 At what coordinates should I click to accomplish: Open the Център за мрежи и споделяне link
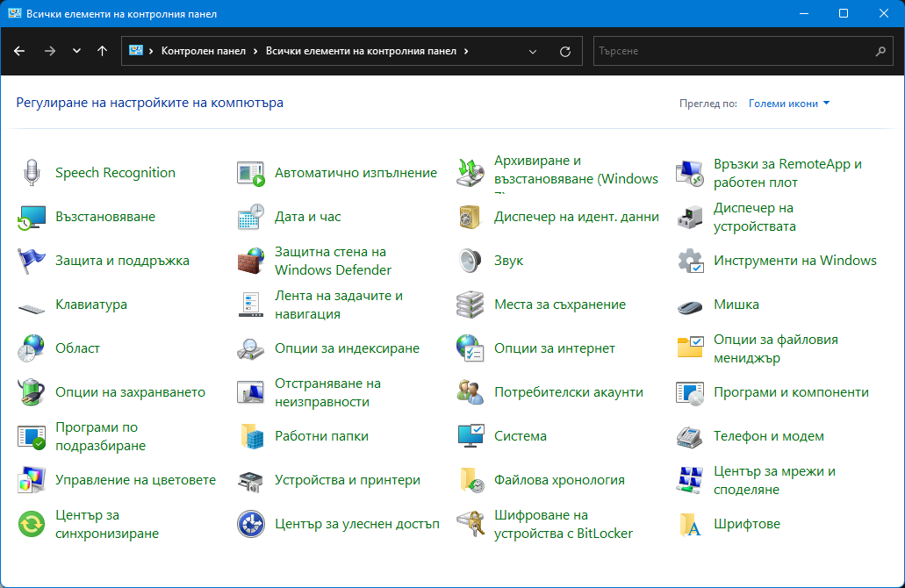coord(774,480)
